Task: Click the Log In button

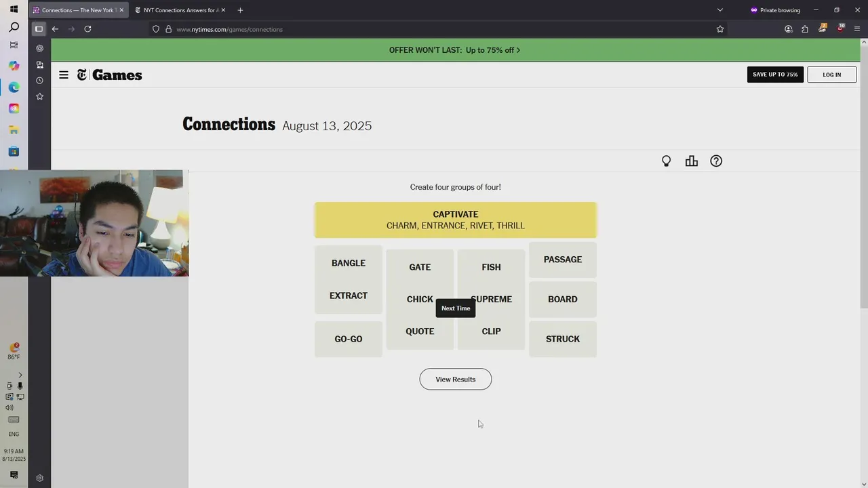Action: coord(831,75)
